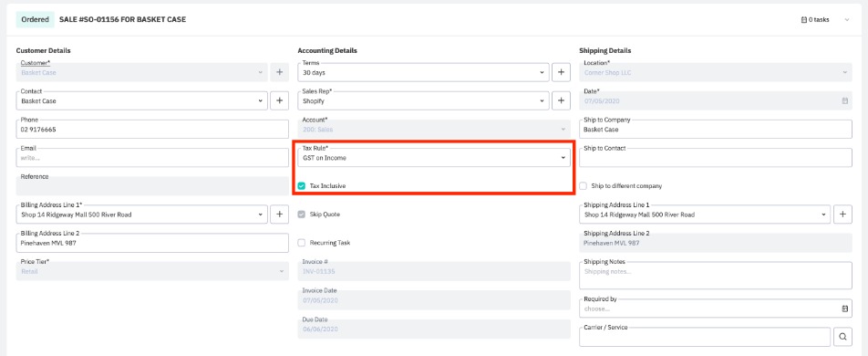868x356 pixels.
Task: Click the Invoice Date field
Action: [x=434, y=299]
